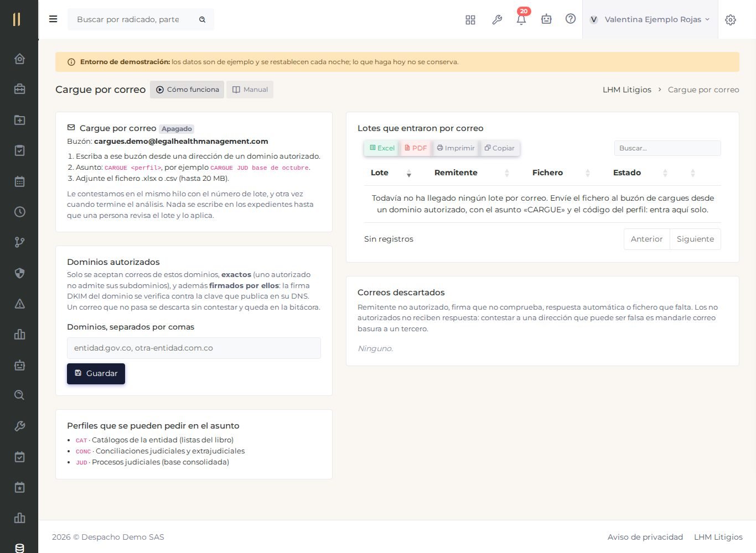Open calendar grid icon in sidebar
The width and height of the screenshot is (756, 553).
19,181
